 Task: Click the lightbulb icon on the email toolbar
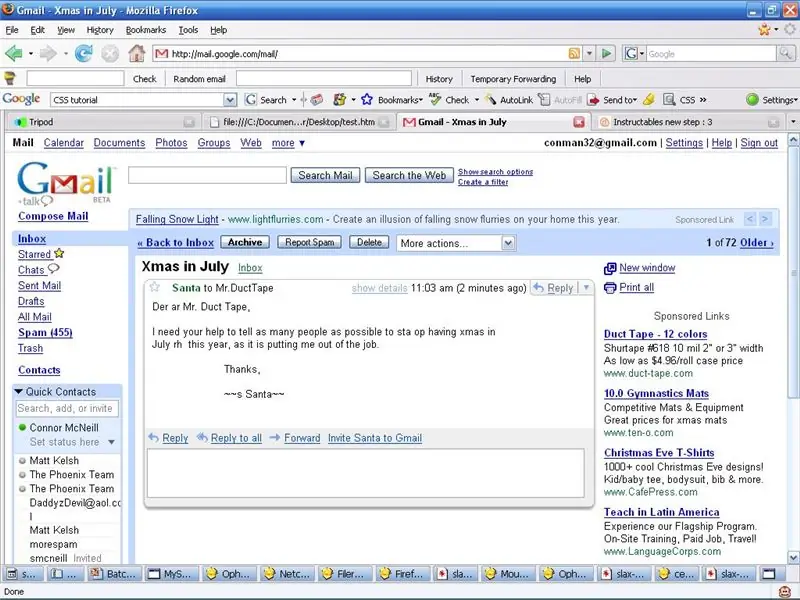pyautogui.click(x=10, y=78)
